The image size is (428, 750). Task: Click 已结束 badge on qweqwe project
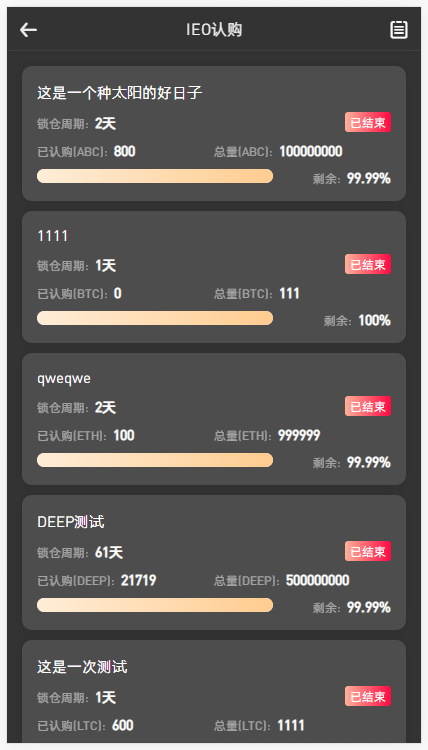point(368,407)
